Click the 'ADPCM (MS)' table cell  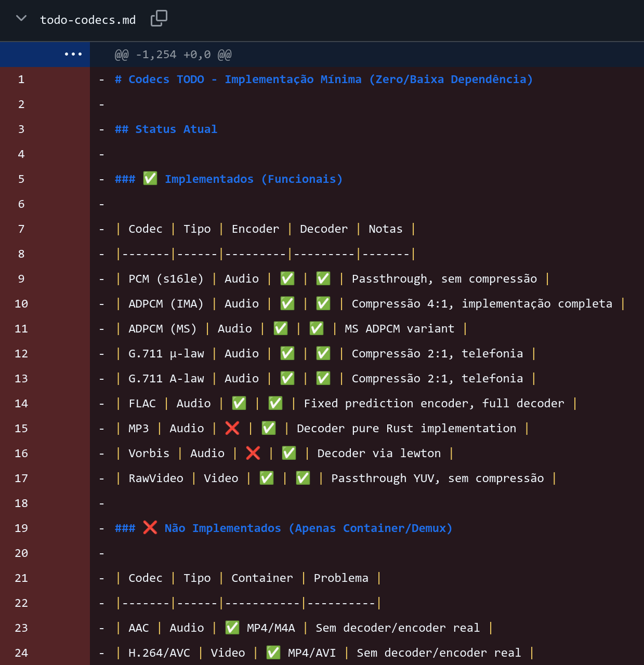click(163, 329)
